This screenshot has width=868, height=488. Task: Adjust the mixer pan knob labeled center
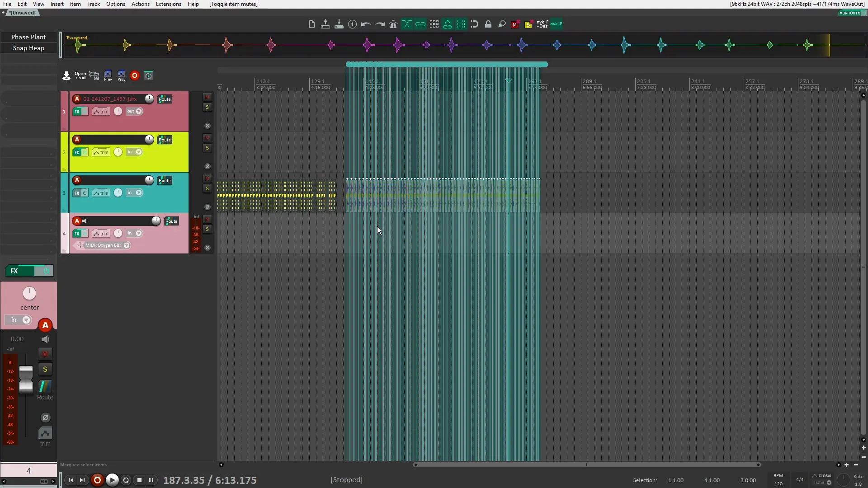coord(29,294)
